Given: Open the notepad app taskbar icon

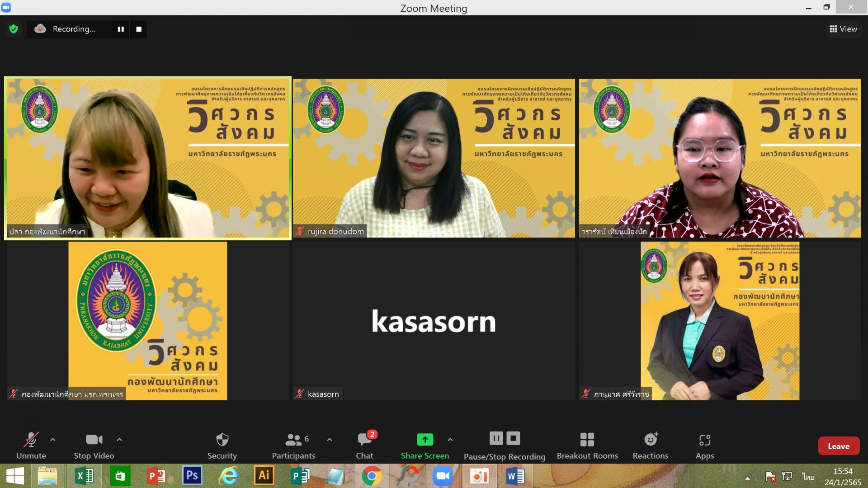Looking at the screenshot, I should click(x=335, y=476).
